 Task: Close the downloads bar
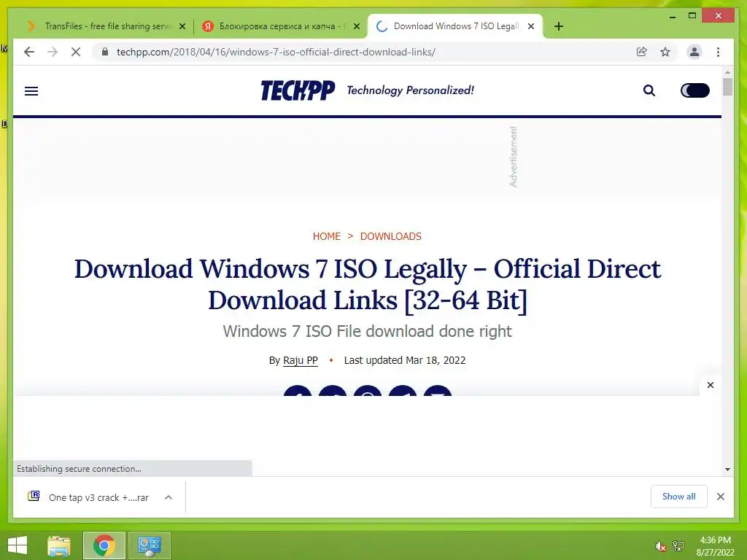720,497
